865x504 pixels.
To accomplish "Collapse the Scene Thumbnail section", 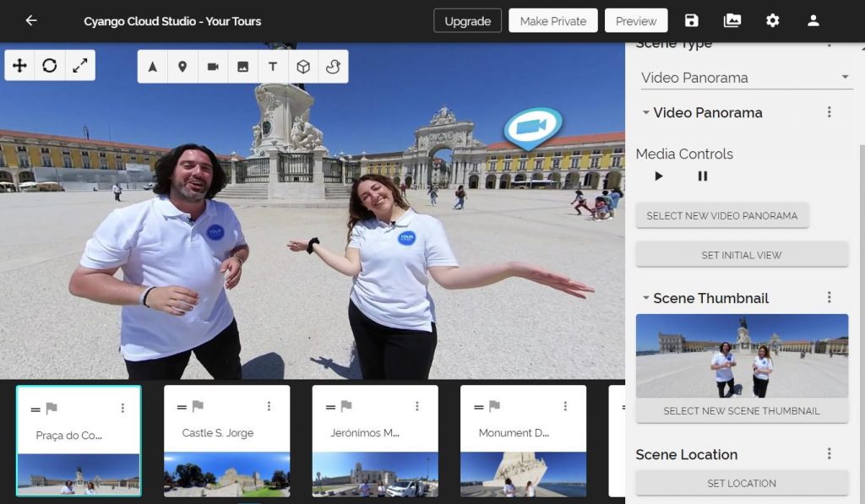I will coord(646,298).
